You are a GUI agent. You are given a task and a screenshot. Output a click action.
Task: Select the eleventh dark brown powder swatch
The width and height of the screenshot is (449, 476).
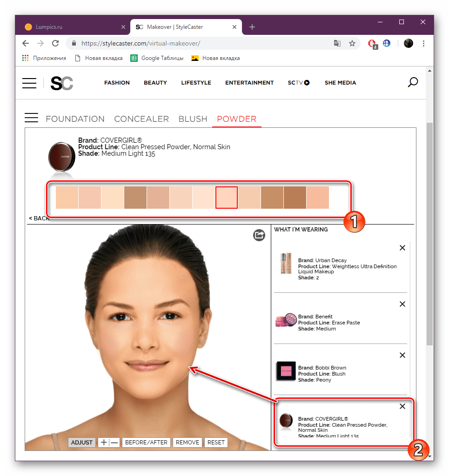[295, 198]
